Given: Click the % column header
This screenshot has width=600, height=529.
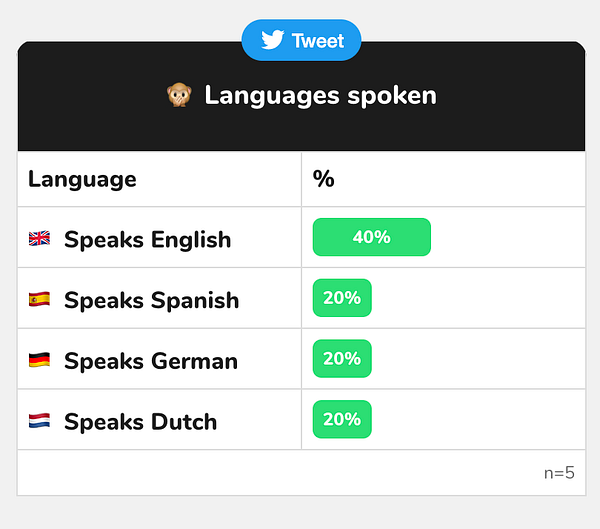Looking at the screenshot, I should [323, 179].
